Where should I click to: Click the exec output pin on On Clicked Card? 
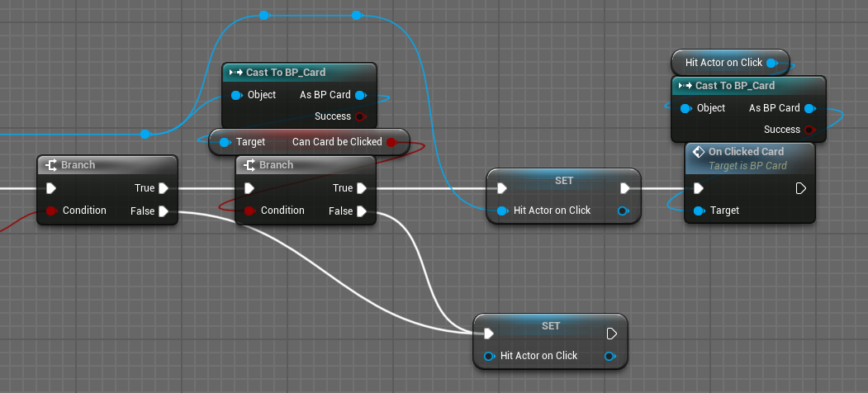click(800, 188)
